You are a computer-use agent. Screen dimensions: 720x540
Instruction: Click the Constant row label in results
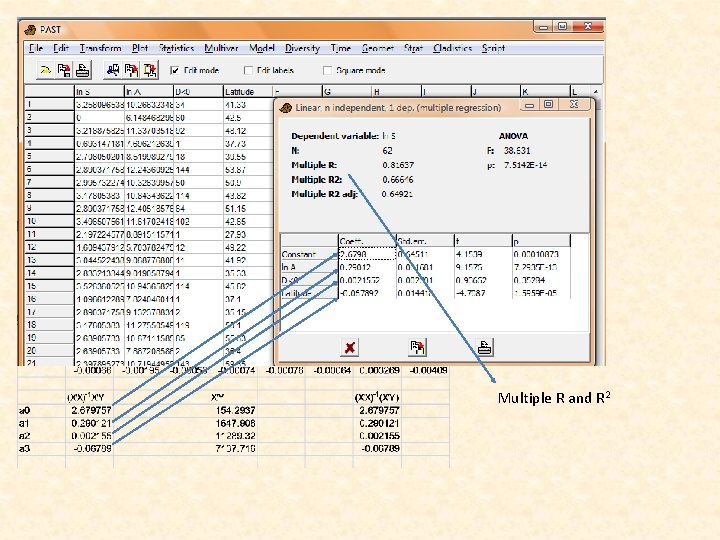click(x=309, y=254)
